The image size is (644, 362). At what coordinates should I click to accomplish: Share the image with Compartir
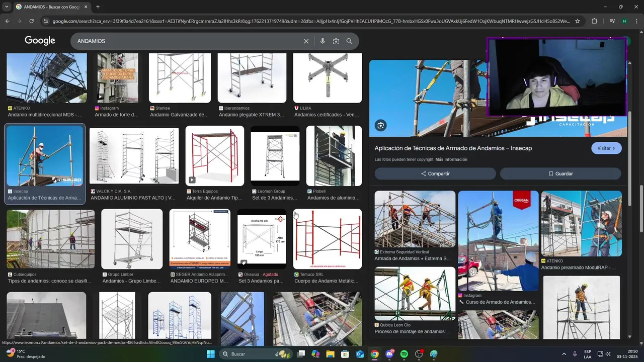pos(435,173)
